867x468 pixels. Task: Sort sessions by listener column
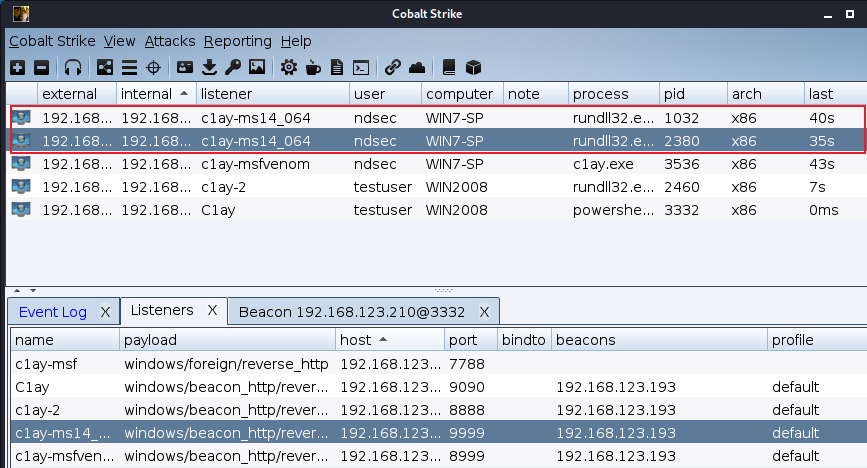(x=273, y=94)
